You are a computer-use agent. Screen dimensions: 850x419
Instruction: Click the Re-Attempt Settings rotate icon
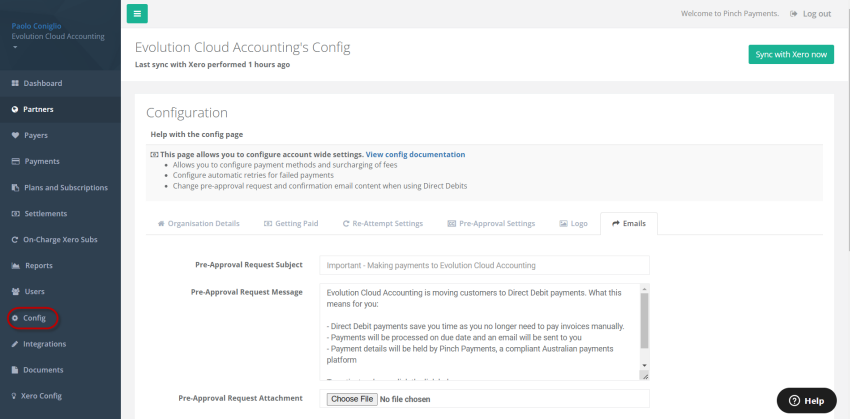346,223
